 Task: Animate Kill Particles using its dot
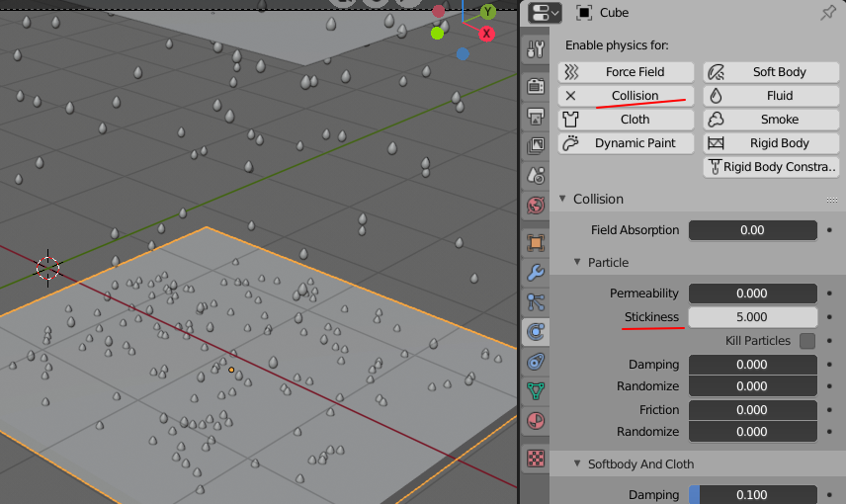[829, 341]
